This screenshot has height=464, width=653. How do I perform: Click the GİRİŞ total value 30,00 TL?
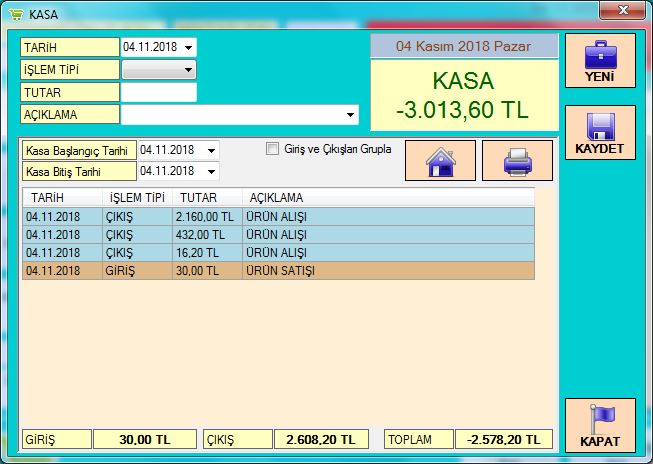(x=145, y=439)
